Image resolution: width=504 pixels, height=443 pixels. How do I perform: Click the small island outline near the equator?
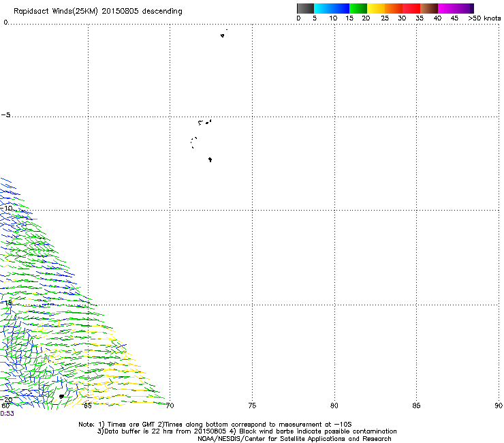(x=223, y=35)
